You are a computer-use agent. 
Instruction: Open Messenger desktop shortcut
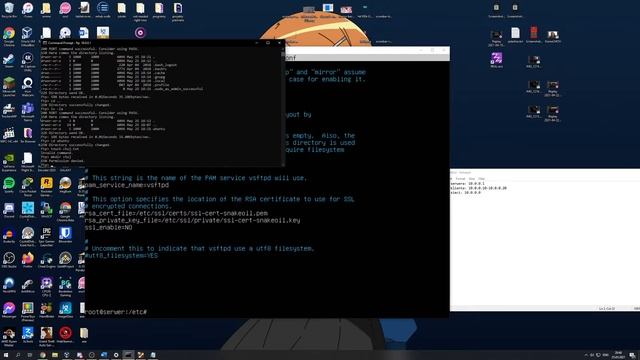click(x=9, y=310)
